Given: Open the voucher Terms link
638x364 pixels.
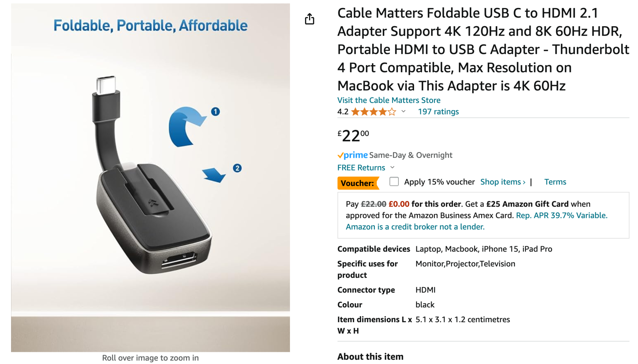Looking at the screenshot, I should [555, 182].
